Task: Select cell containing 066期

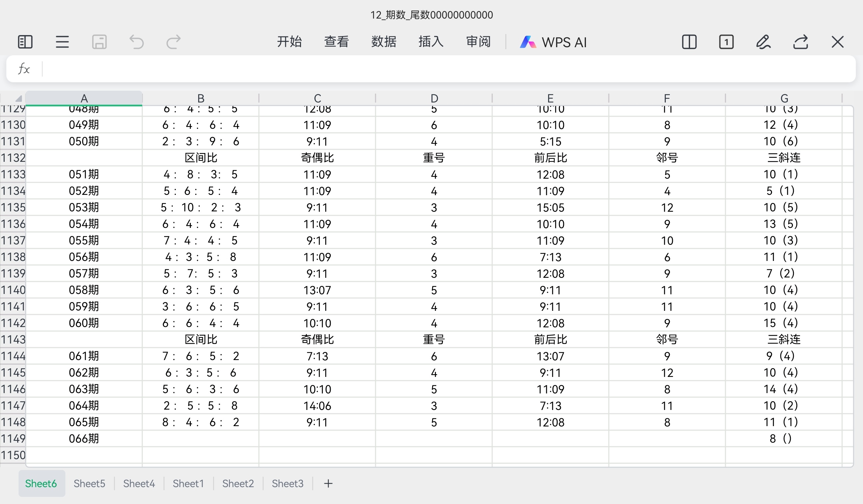Action: coord(84,439)
